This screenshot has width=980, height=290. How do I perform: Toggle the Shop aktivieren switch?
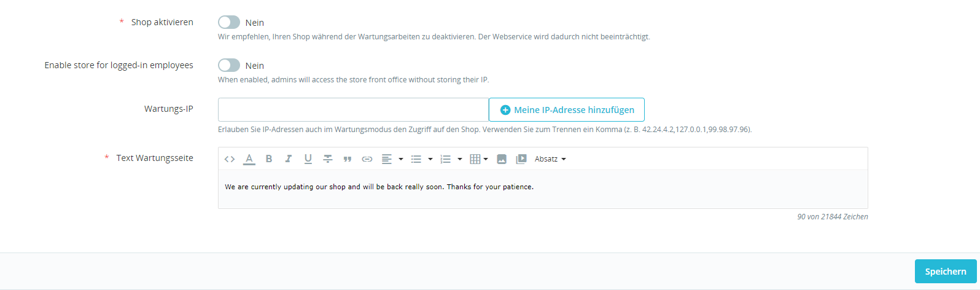pos(229,22)
